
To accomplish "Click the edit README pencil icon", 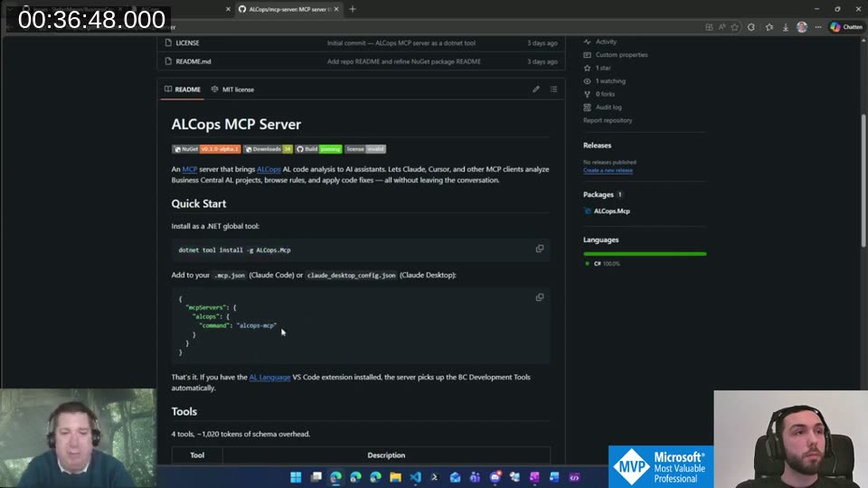I will coord(536,89).
